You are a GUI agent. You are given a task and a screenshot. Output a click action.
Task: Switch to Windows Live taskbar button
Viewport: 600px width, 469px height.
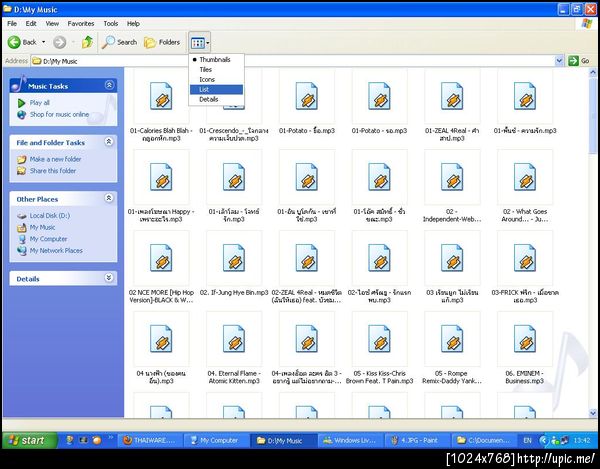[x=350, y=441]
